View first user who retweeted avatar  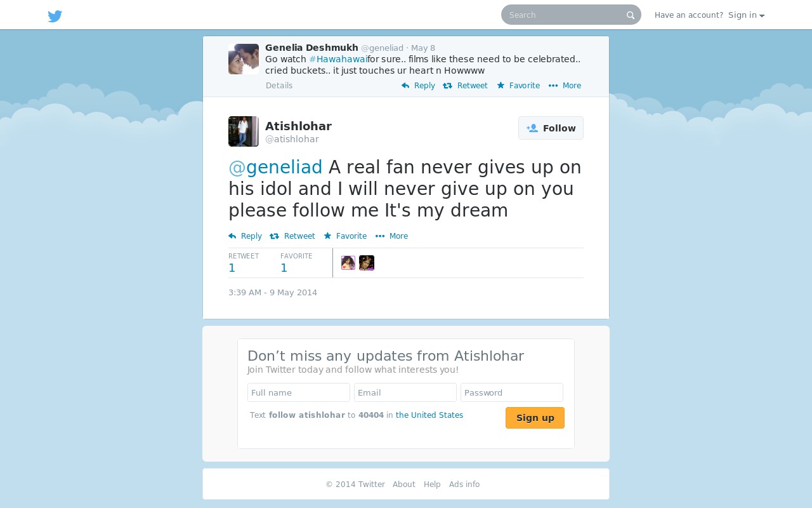tap(348, 263)
